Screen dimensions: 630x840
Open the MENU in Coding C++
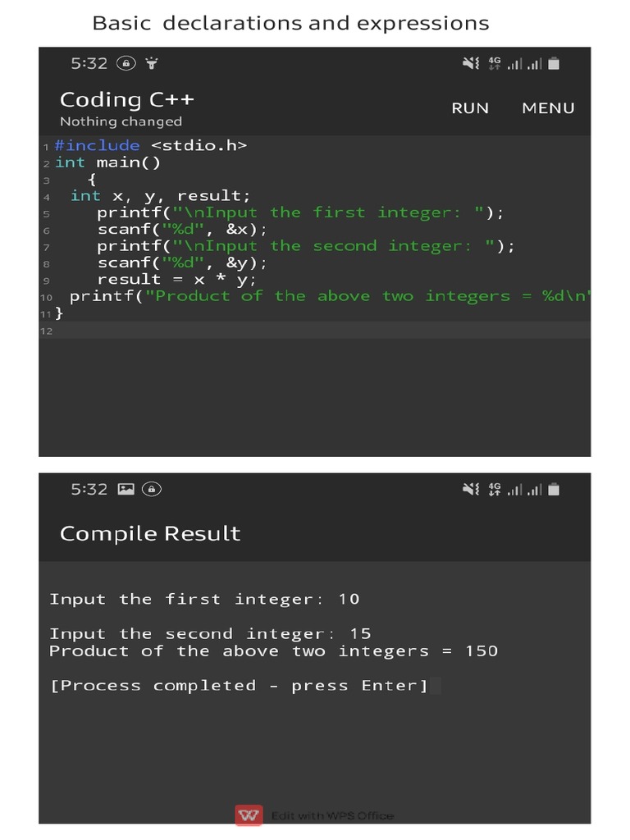(548, 108)
